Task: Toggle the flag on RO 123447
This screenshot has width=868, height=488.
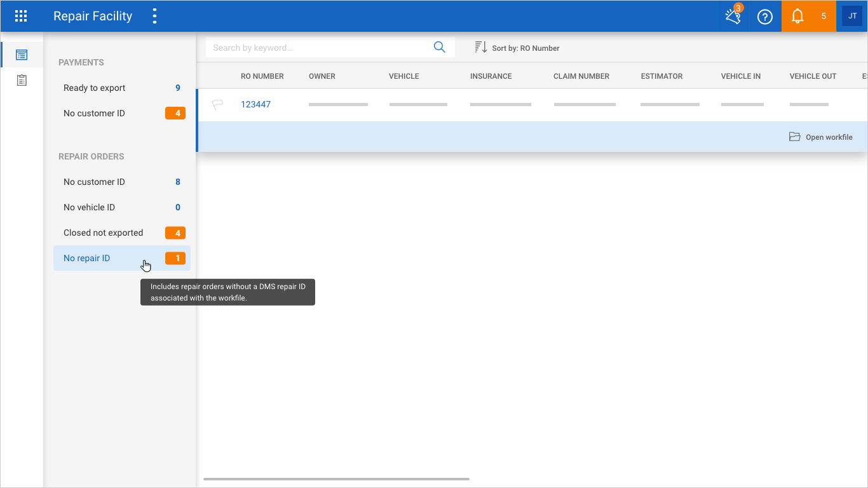Action: 217,104
